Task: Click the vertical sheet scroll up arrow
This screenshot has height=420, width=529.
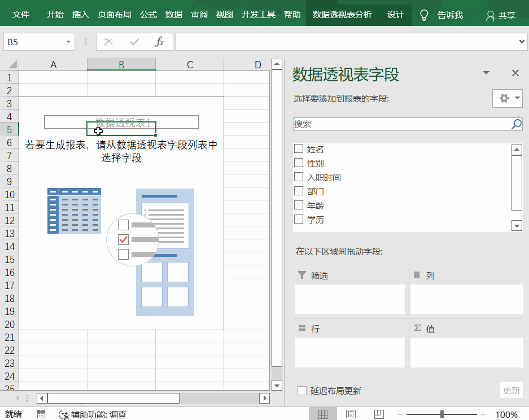Action: pyautogui.click(x=277, y=64)
